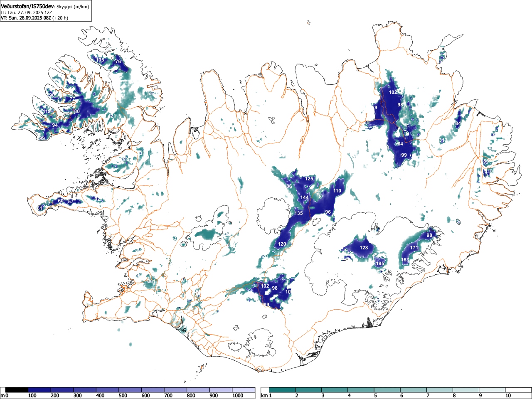Click the map value 89
This screenshot has width=532, height=399.
tap(375, 108)
